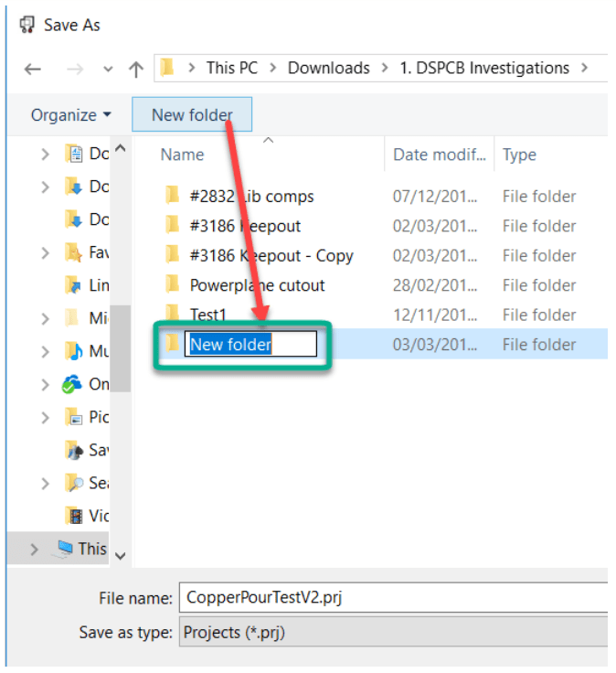This screenshot has height=673, width=616.
Task: Expand the This PC tree node
Action: point(35,549)
